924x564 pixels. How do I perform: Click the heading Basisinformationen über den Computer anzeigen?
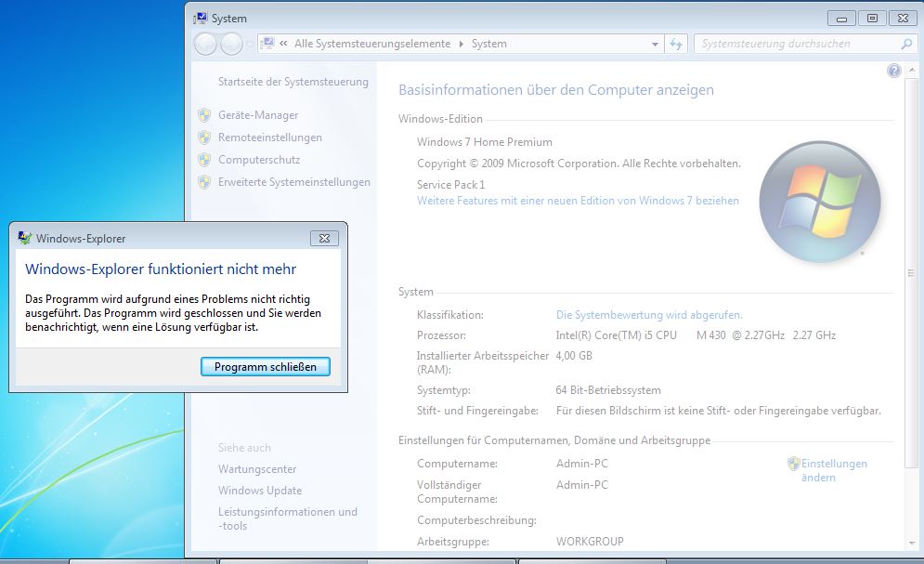pos(555,89)
